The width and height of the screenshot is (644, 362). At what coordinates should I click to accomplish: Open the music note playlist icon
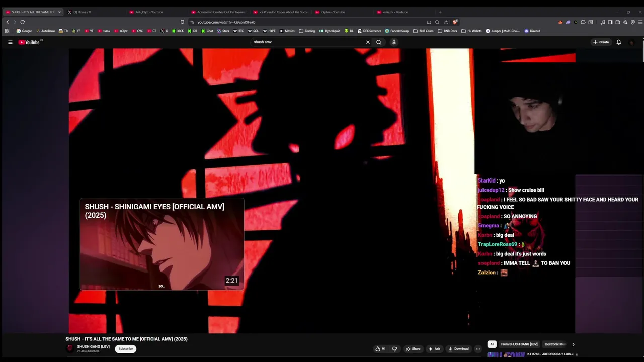click(603, 22)
